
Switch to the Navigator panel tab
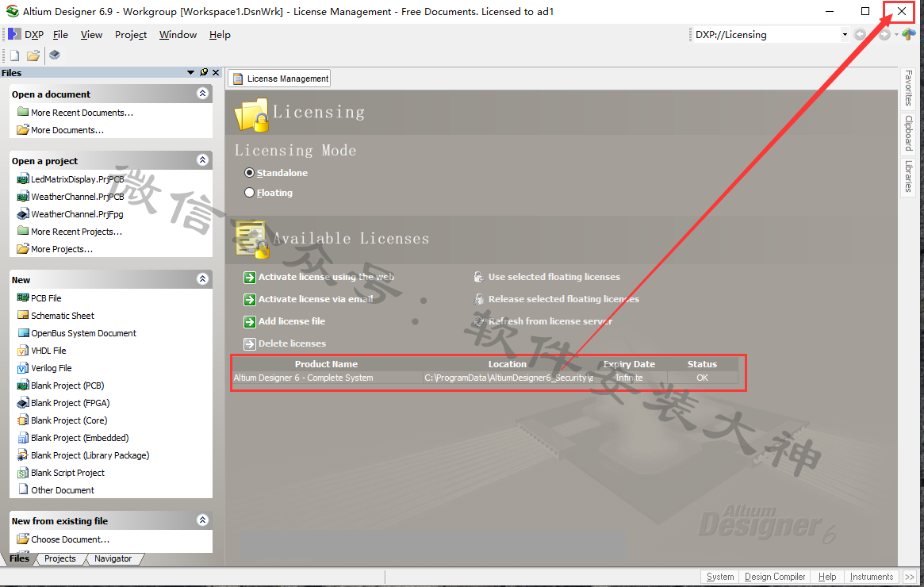coord(113,558)
